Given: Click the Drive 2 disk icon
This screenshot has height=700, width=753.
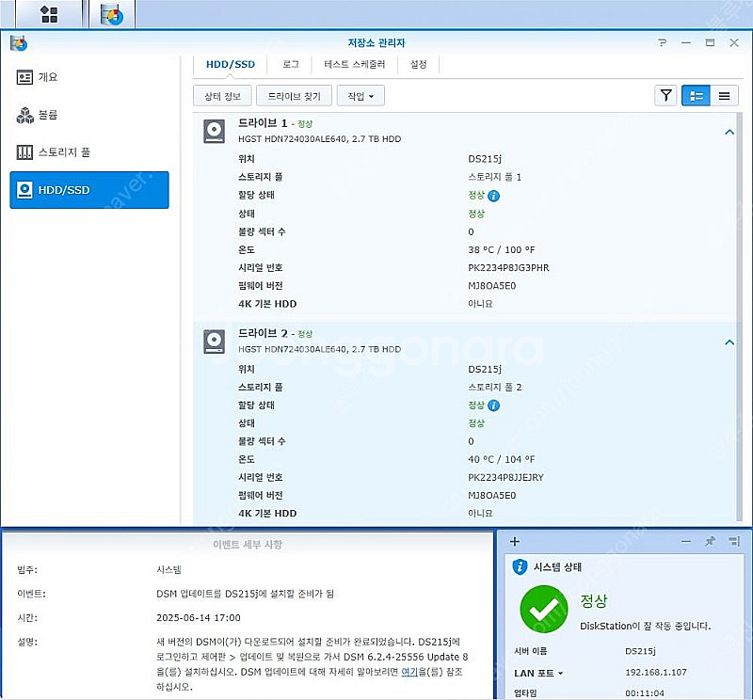Looking at the screenshot, I should click(215, 342).
